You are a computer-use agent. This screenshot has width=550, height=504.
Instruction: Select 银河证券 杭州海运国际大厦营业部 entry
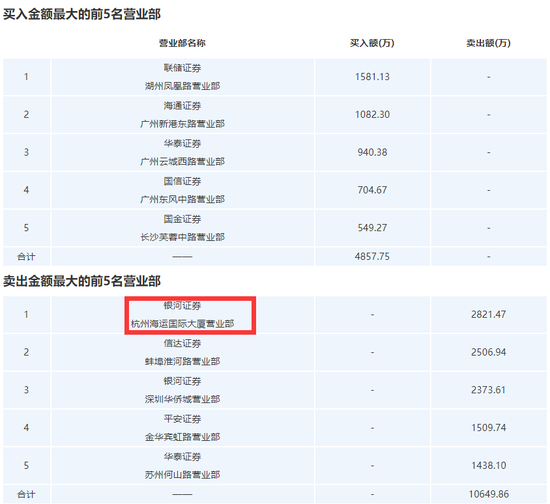pyautogui.click(x=182, y=315)
